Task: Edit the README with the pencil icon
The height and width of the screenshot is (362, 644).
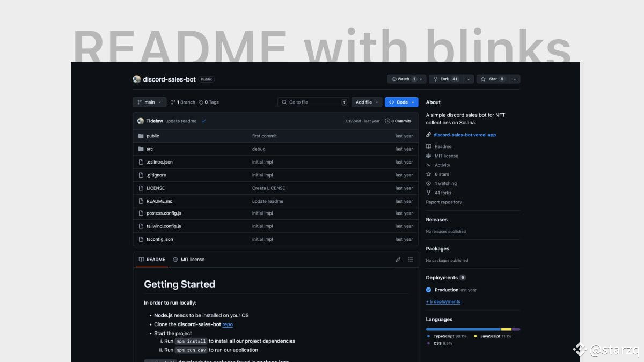Action: pyautogui.click(x=398, y=260)
